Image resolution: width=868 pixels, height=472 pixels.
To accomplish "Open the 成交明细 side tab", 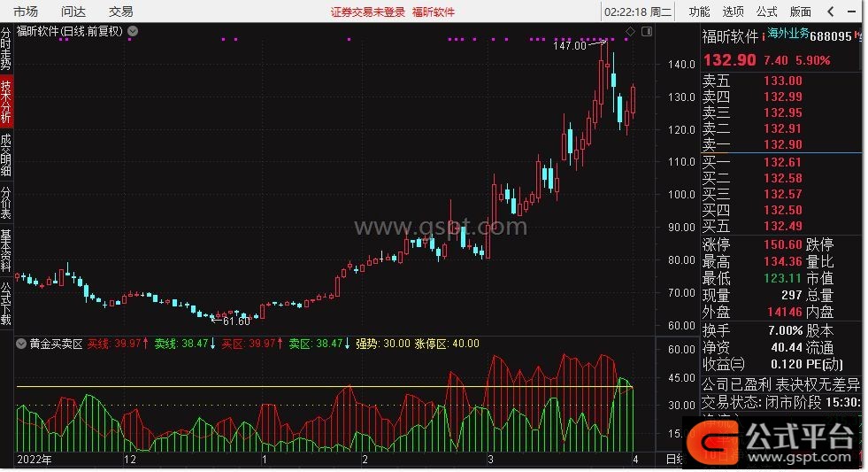I will click(x=6, y=155).
